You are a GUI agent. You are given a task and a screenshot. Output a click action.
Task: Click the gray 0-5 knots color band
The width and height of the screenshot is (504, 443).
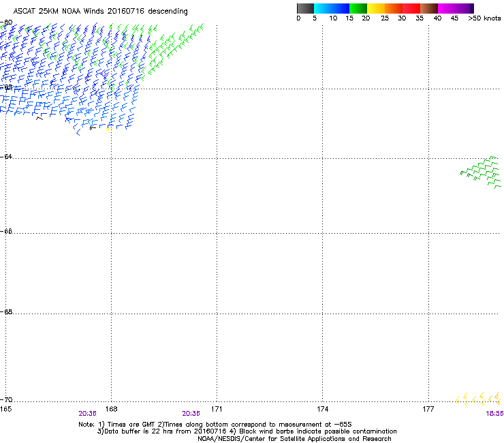coord(305,8)
